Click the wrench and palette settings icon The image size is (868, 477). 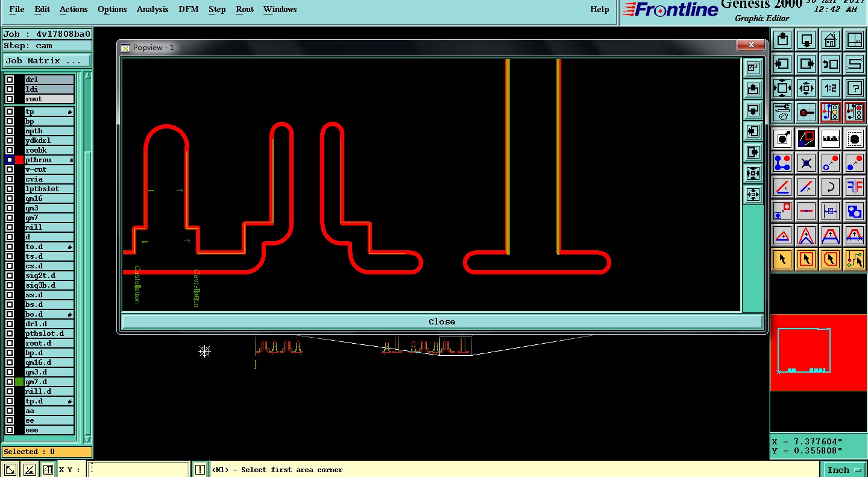pyautogui.click(x=782, y=112)
